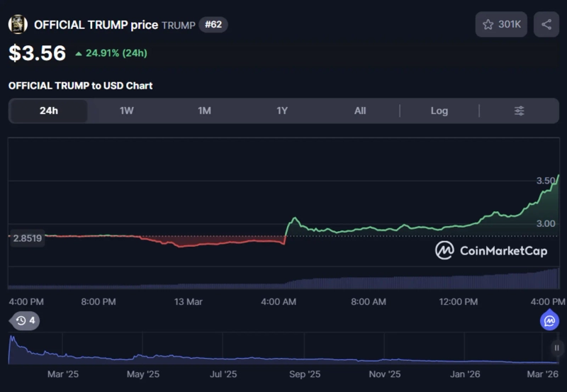Click the price chart peak near 4:00 AM
Screen dimensions: 567x392
293,218
